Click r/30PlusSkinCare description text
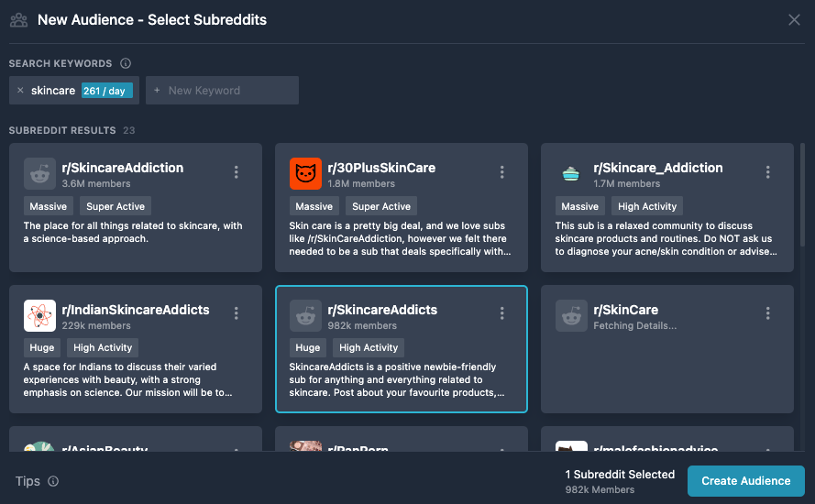The height and width of the screenshot is (504, 815). pos(401,238)
